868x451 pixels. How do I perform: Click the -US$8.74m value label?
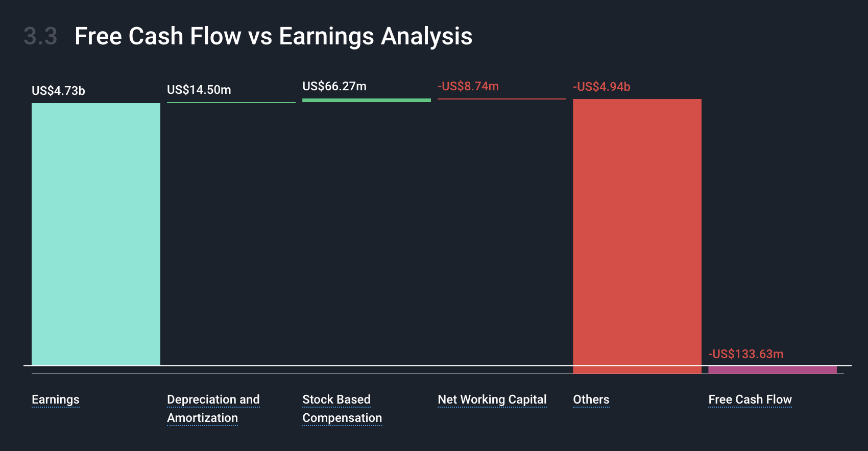pos(468,86)
